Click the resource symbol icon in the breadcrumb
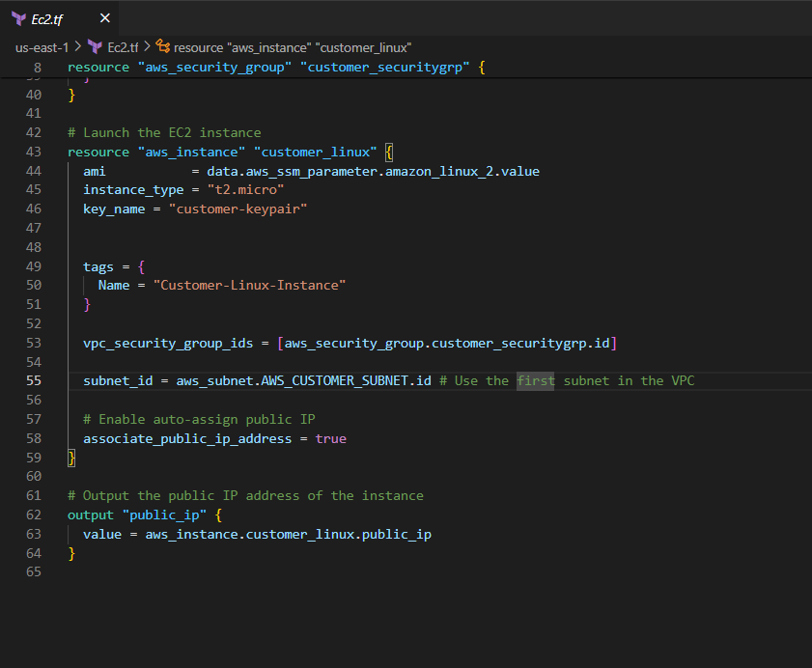 tap(163, 46)
